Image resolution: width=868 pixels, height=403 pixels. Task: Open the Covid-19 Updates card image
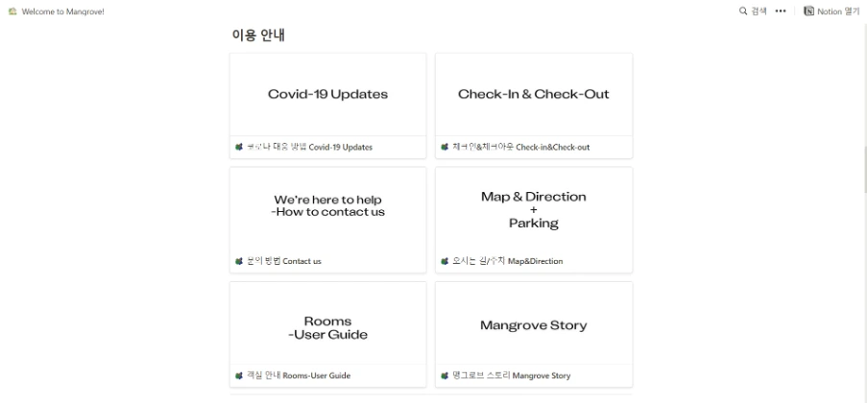[327, 95]
